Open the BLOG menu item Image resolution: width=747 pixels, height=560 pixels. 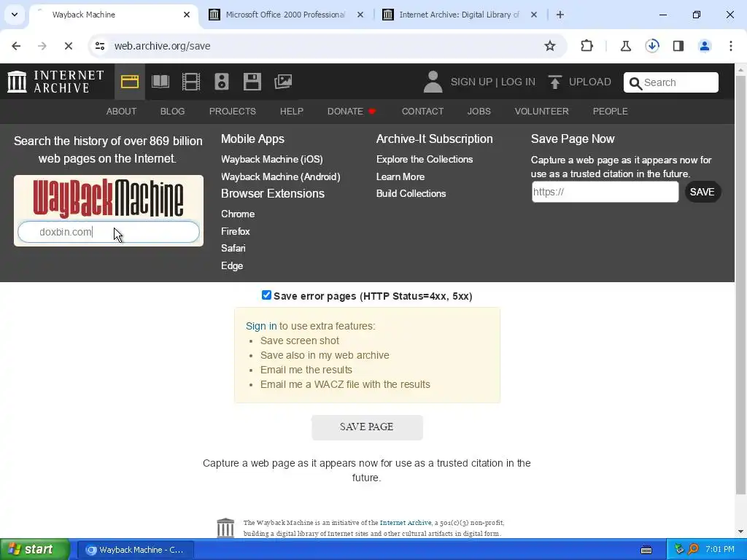pos(172,112)
